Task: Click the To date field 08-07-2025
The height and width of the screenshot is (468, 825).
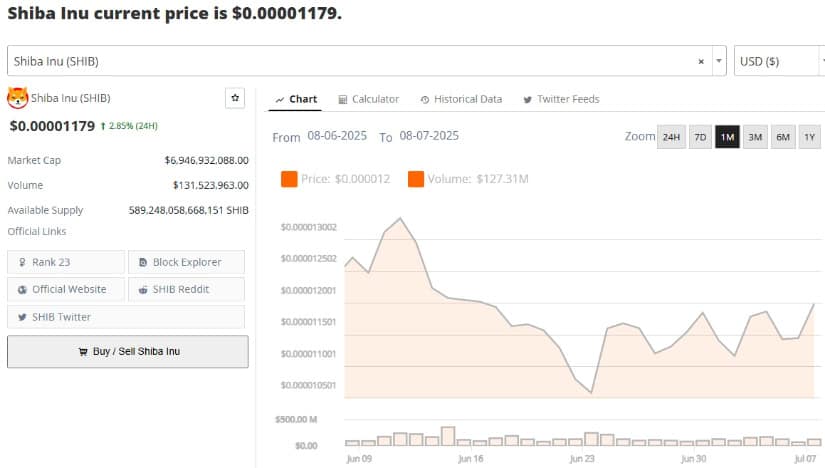Action: pyautogui.click(x=429, y=136)
